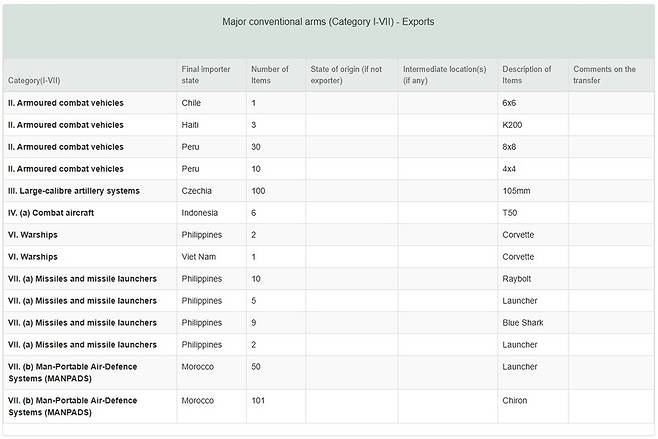Select the Description of items column header

click(x=527, y=75)
